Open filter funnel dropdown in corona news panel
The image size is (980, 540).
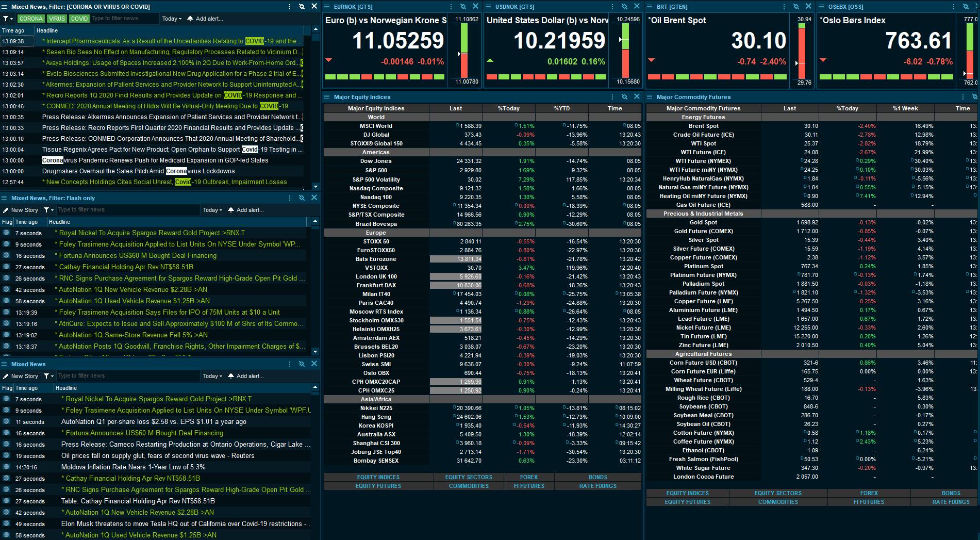coord(7,19)
